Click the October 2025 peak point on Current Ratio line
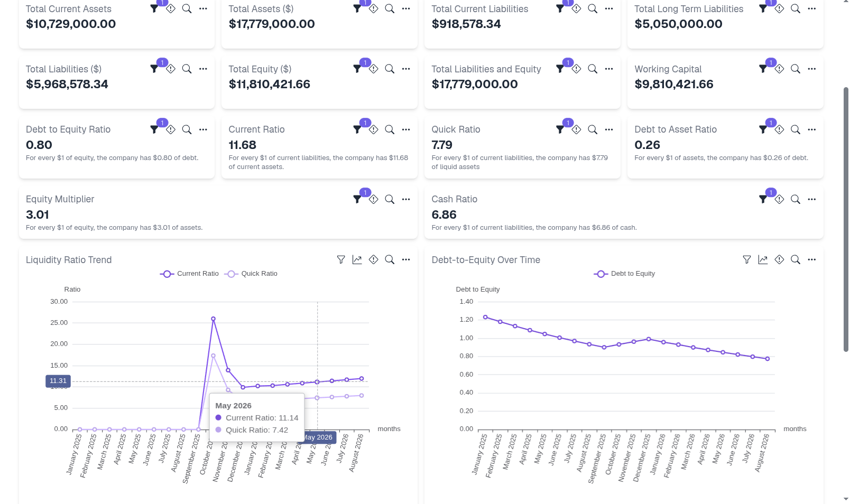The width and height of the screenshot is (850, 504). coord(213,319)
